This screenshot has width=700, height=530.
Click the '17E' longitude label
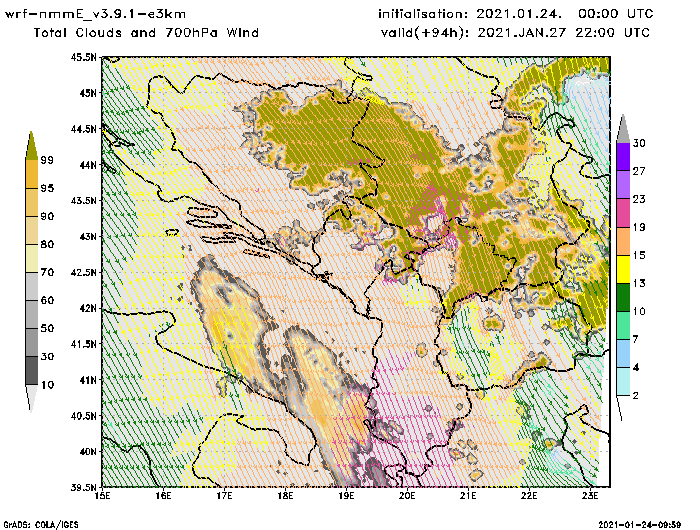point(224,496)
